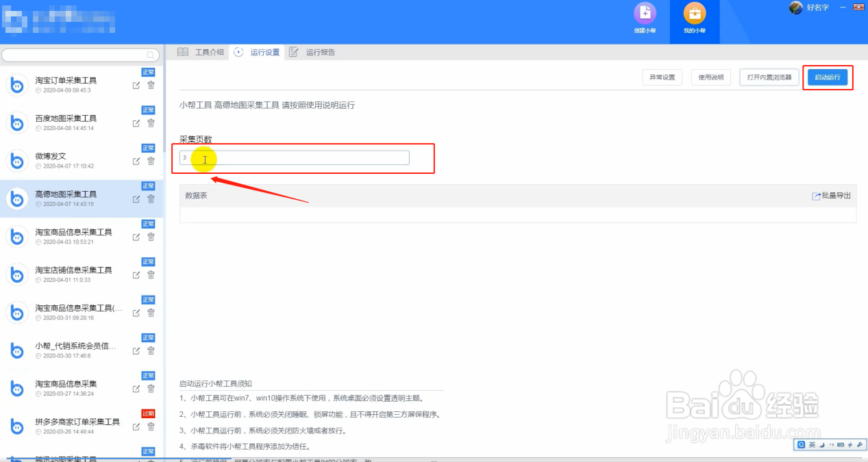Click the 打开内置浏览器 button
This screenshot has width=868, height=462.
coord(769,77)
